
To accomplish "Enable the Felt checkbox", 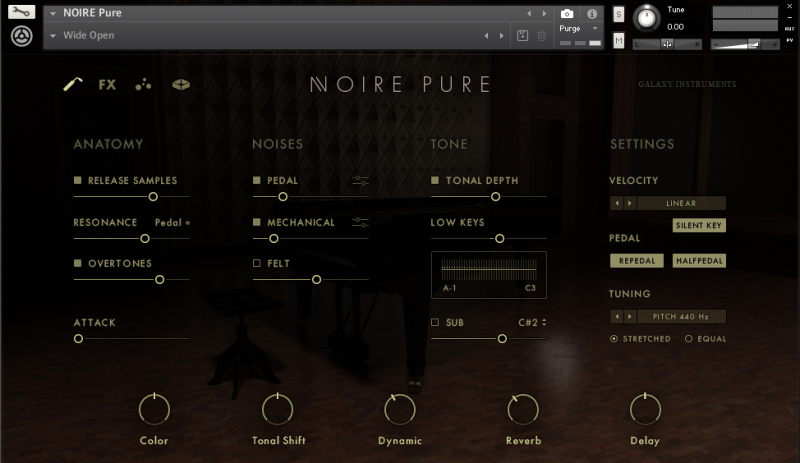I will point(257,263).
